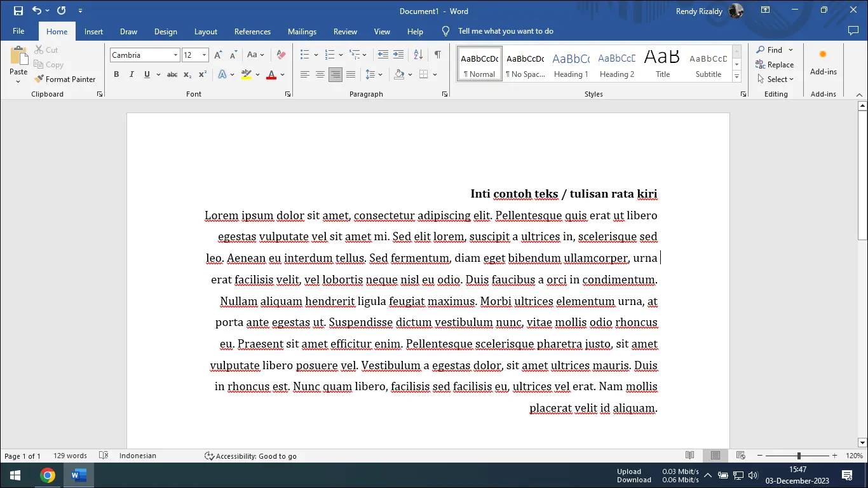Open the font color picker arrow

tap(281, 74)
